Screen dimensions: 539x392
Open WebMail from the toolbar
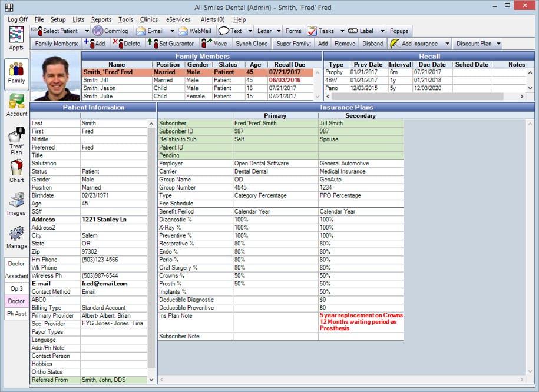(194, 31)
